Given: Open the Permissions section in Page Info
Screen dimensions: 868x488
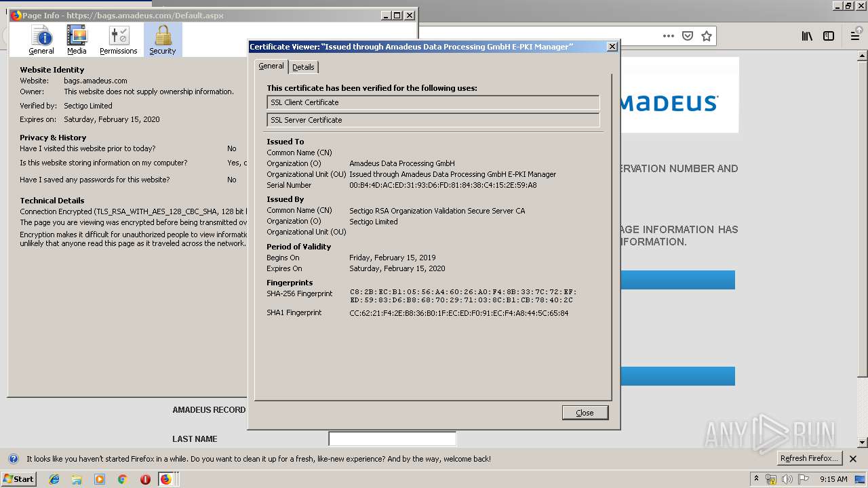Looking at the screenshot, I should 119,40.
